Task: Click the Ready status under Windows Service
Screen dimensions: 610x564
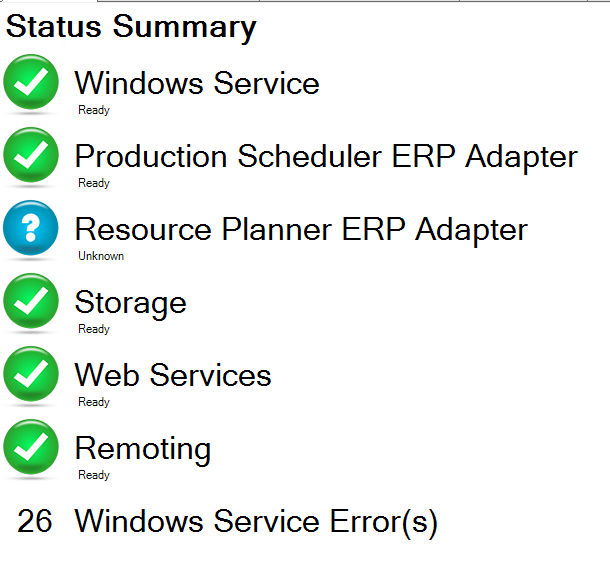Action: point(94,110)
